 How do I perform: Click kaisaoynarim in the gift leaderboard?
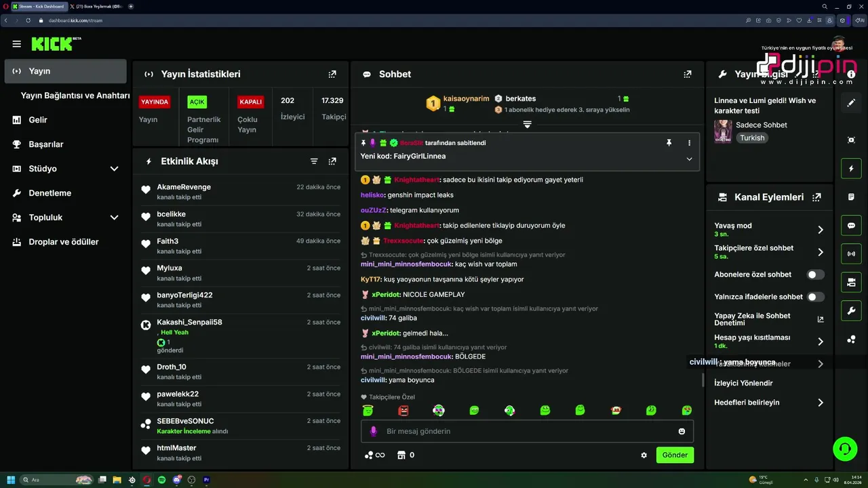[x=466, y=99]
